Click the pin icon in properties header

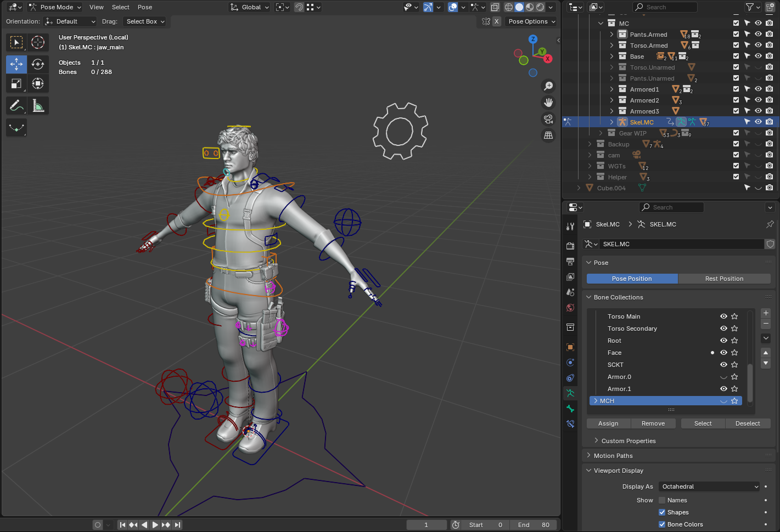click(770, 224)
